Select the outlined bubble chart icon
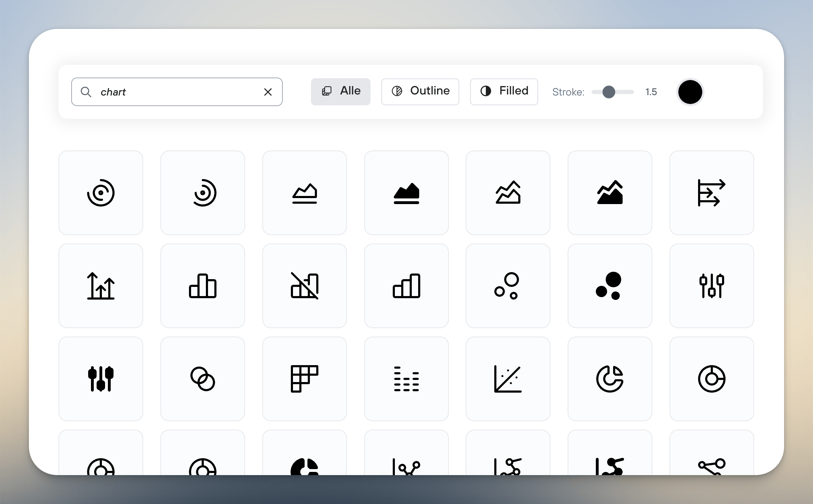The width and height of the screenshot is (813, 504). (x=508, y=286)
